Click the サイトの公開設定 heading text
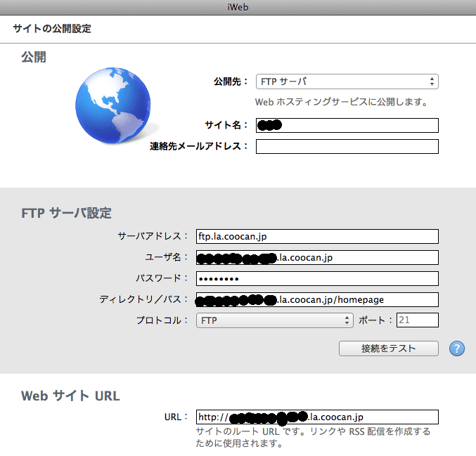 (52, 29)
